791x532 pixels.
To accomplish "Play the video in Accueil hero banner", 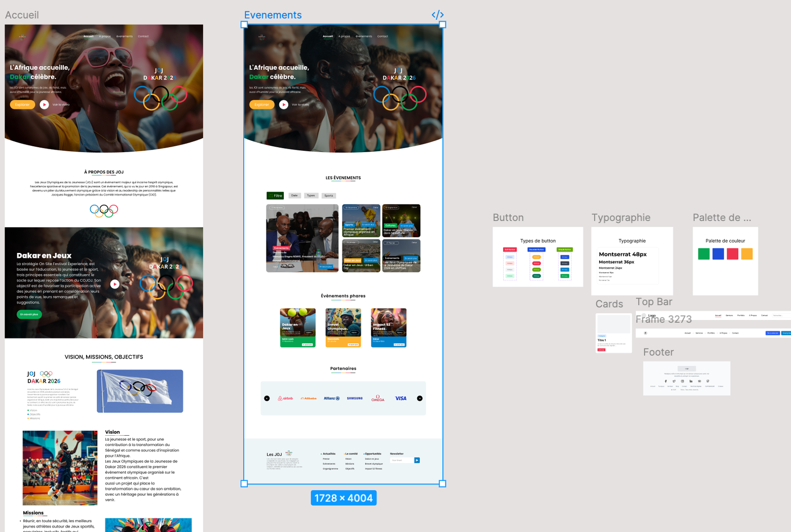I will (44, 104).
